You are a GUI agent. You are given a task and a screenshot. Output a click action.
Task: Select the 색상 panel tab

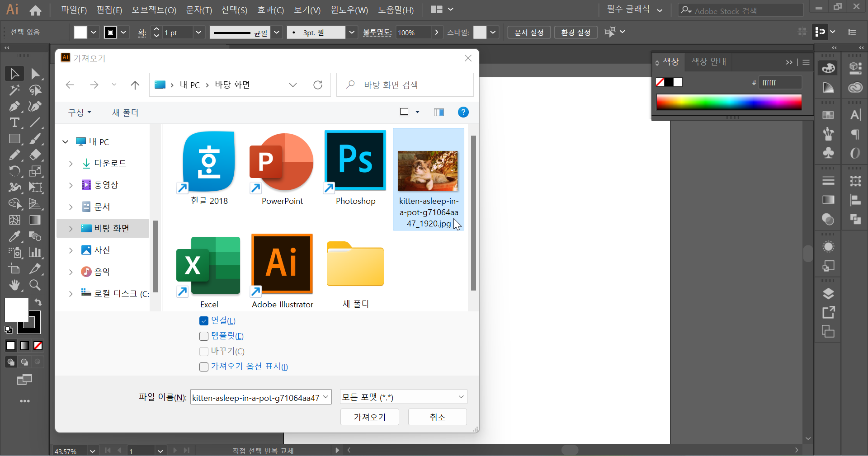pyautogui.click(x=671, y=61)
